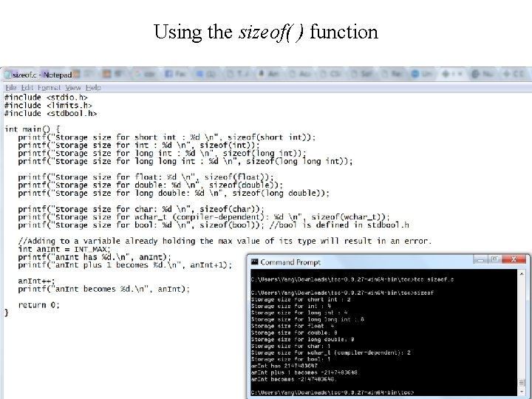Click the 'anInt plus 1 becomes' printf line
This screenshot has height=399, width=532.
[125, 265]
